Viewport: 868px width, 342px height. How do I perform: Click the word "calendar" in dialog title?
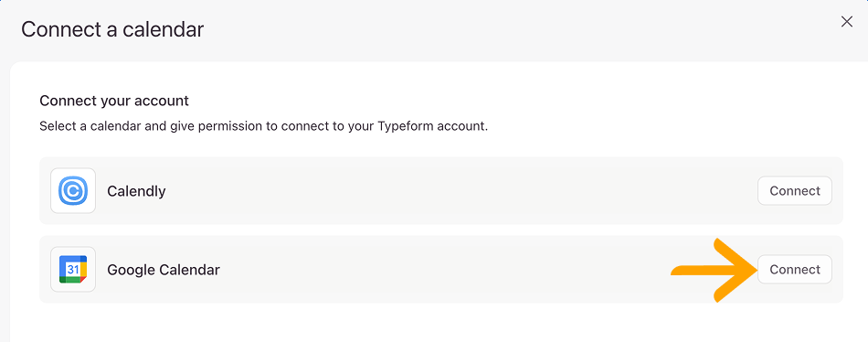tap(163, 29)
